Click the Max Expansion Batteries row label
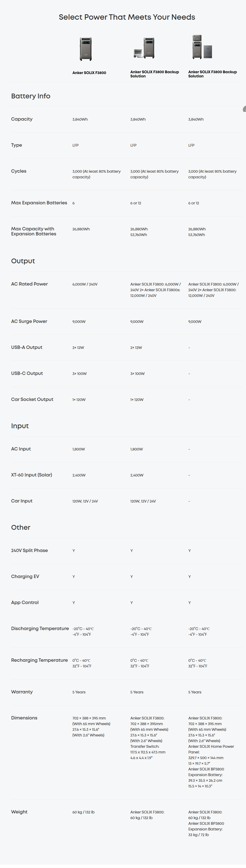 pos(39,203)
